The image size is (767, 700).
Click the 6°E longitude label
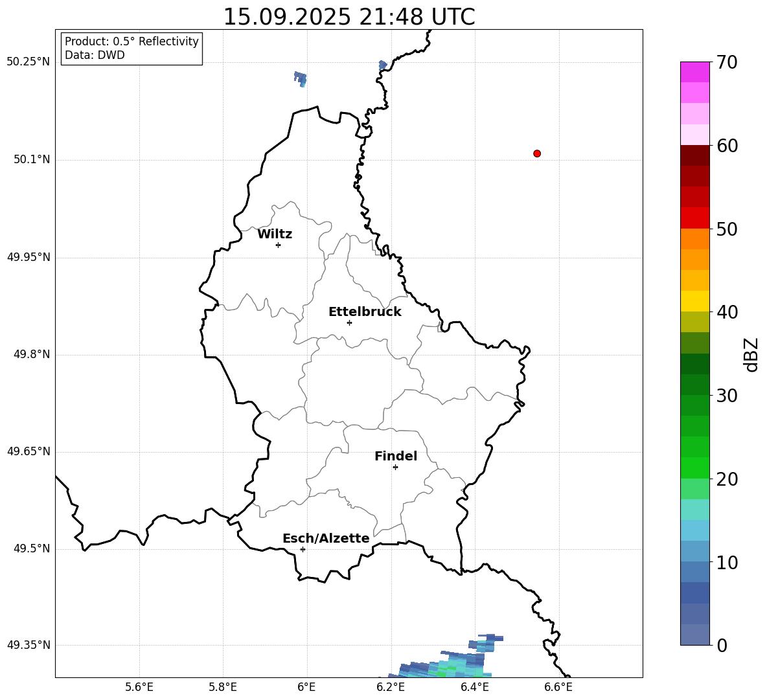coord(306,687)
